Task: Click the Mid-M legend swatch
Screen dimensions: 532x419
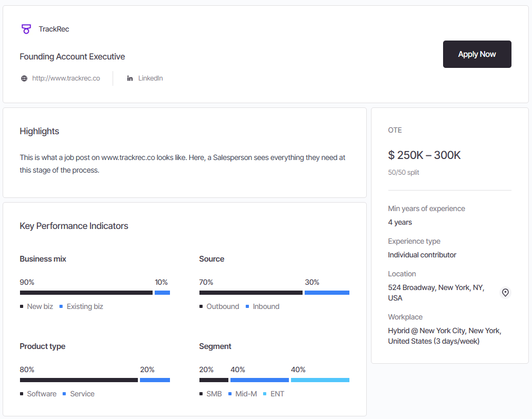Action: coord(230,394)
